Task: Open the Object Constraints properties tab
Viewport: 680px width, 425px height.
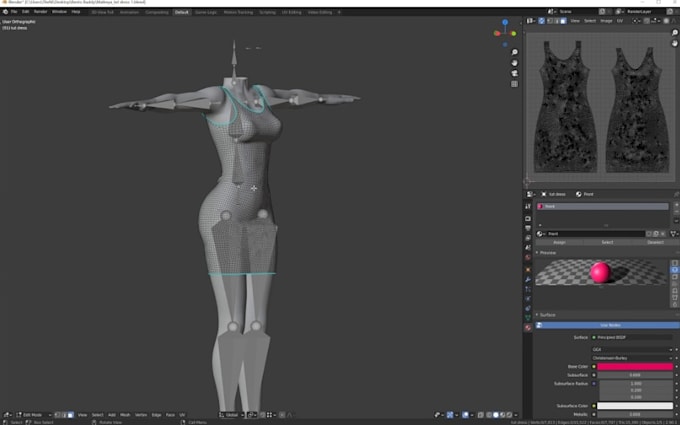Action: pos(528,308)
